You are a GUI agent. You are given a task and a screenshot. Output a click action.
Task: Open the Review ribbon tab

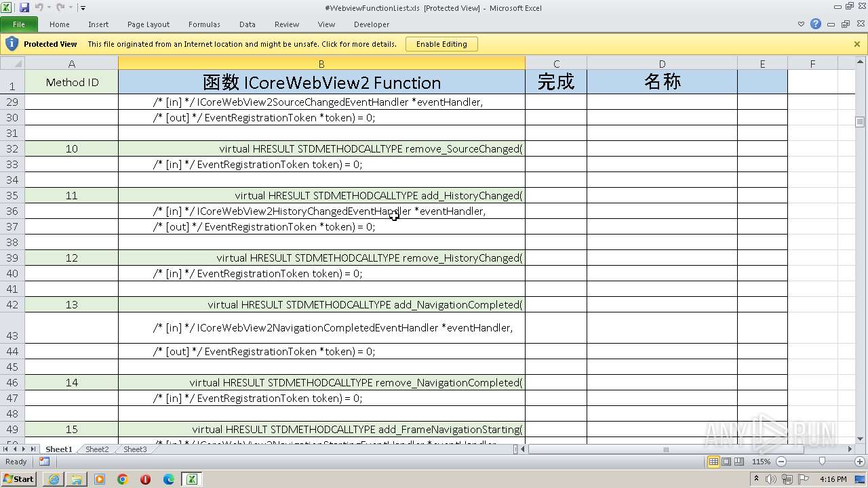click(287, 24)
